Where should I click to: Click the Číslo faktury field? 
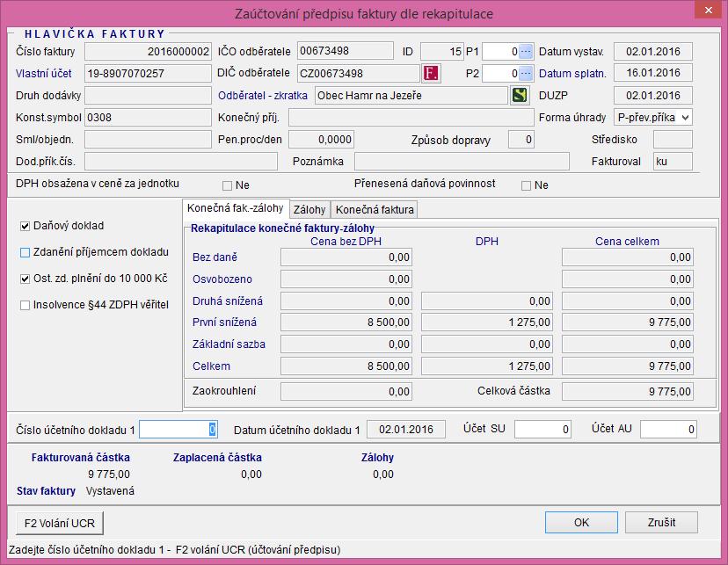pos(148,52)
